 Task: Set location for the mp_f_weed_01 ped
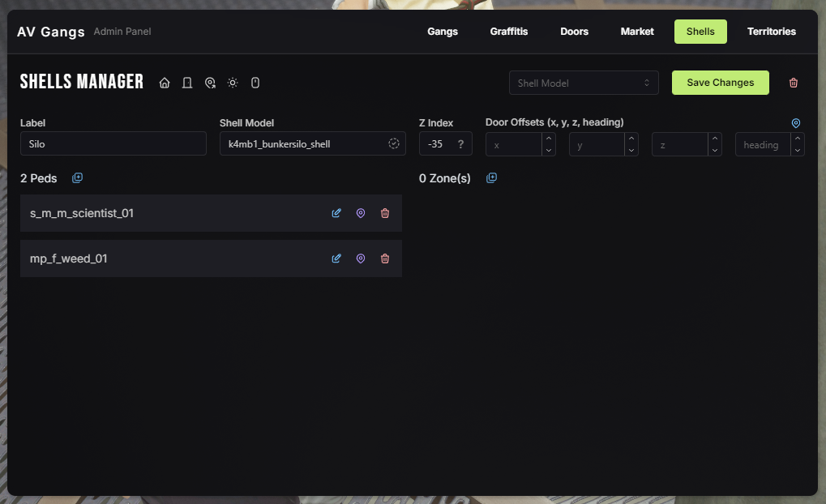tap(361, 258)
